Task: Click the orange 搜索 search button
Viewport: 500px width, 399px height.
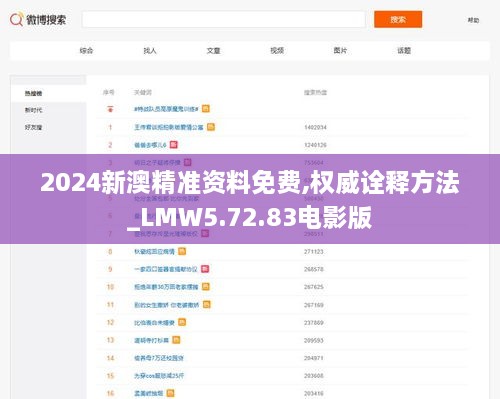Action: 398,19
